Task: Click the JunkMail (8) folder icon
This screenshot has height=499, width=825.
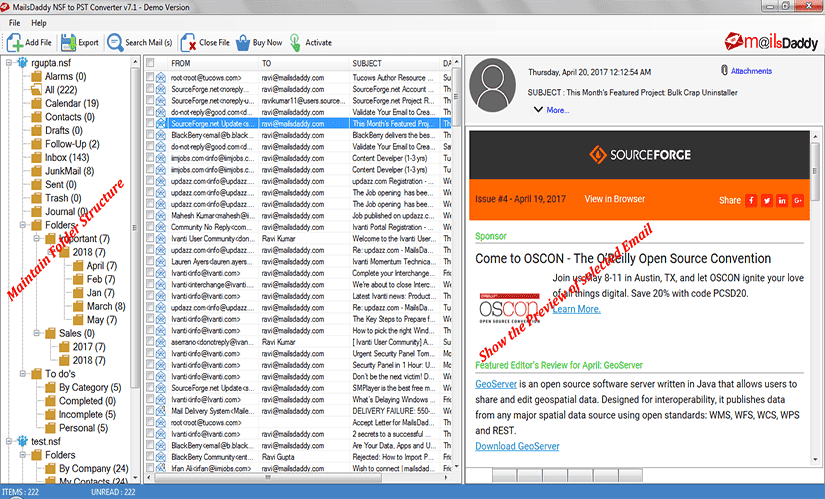Action: pos(36,171)
